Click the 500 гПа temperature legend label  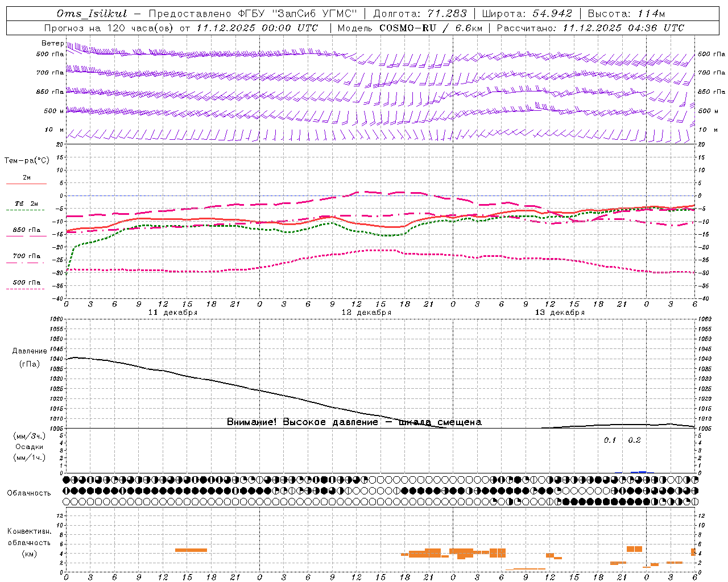27,282
